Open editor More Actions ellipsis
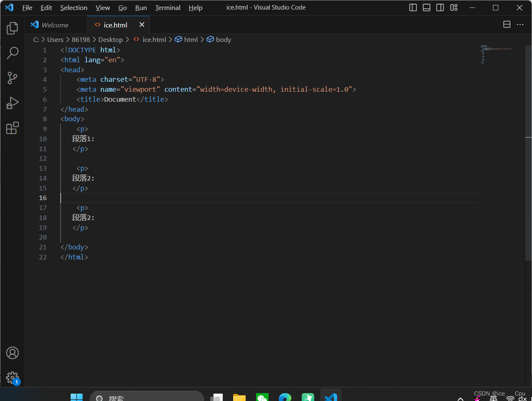Screen dimensions: 532x401 pyautogui.click(x=520, y=24)
